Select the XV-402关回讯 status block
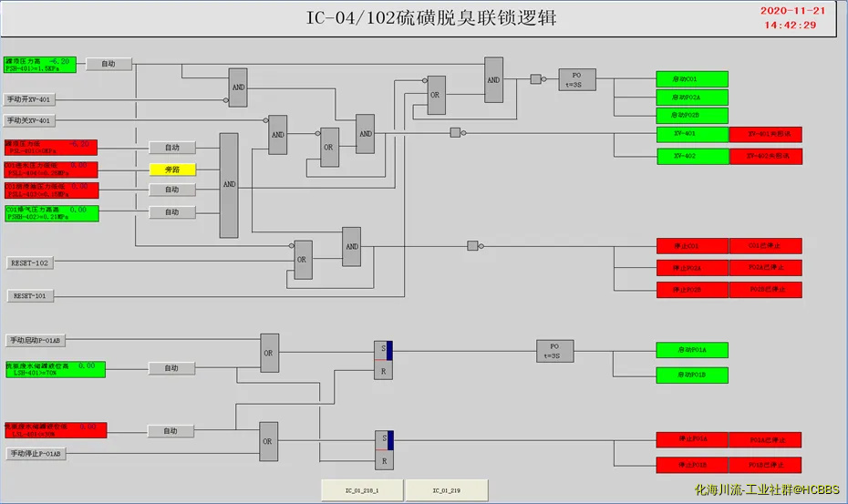848x504 pixels. [766, 156]
